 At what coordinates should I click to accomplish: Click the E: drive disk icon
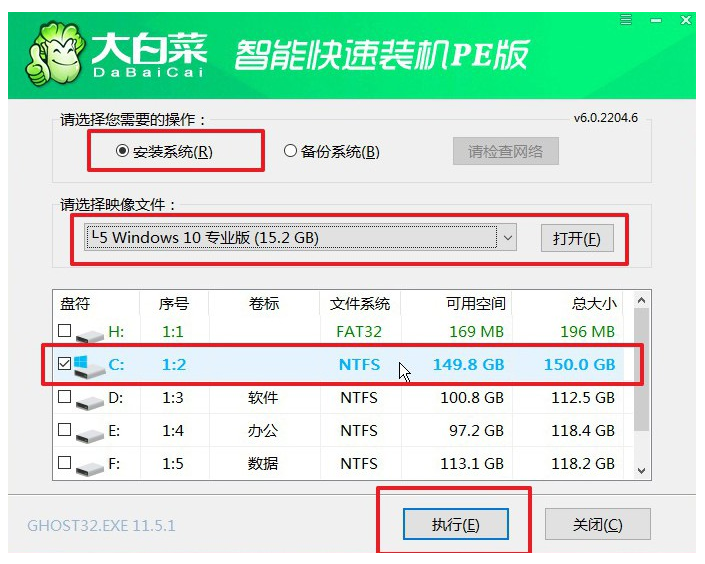[x=89, y=434]
